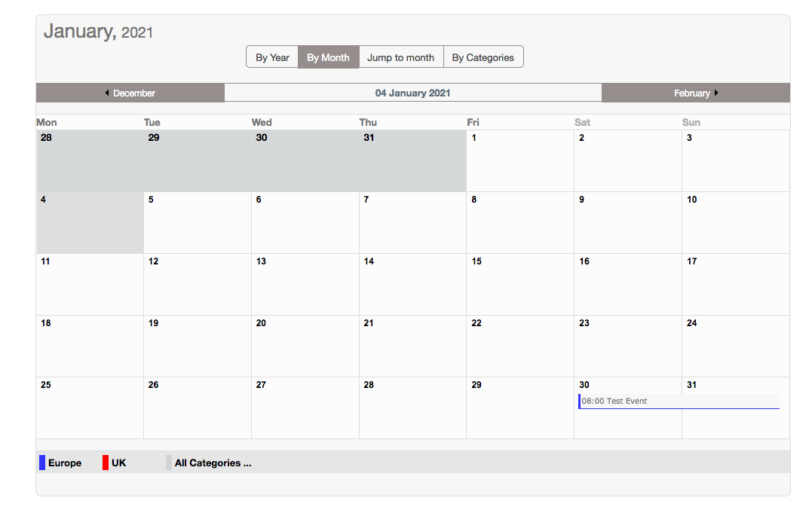Click the grey All Categories color marker
Screen dimensions: 812x510
point(169,463)
